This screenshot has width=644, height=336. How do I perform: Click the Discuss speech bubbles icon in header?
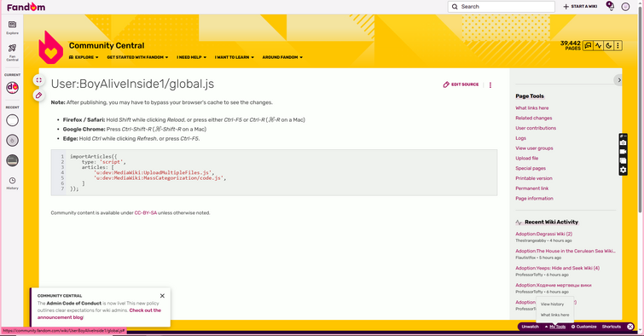tap(589, 45)
